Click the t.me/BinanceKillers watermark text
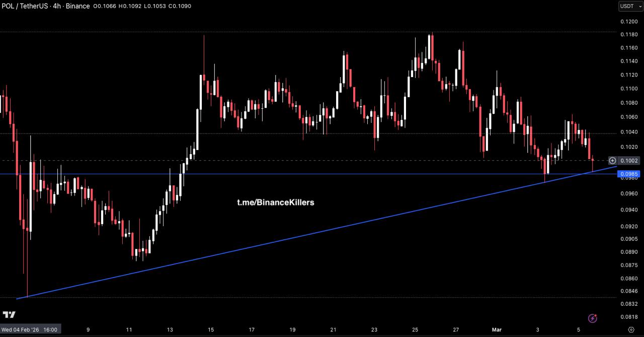The image size is (644, 337). tap(275, 203)
